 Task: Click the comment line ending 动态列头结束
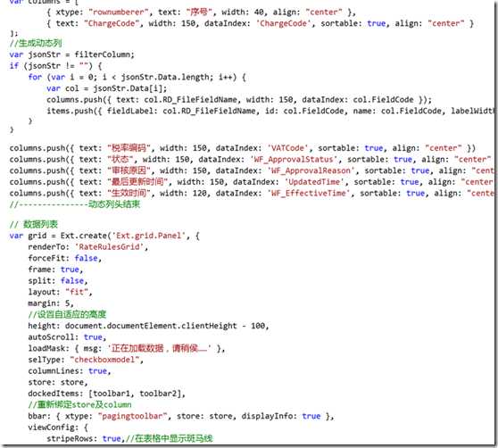tap(75, 204)
